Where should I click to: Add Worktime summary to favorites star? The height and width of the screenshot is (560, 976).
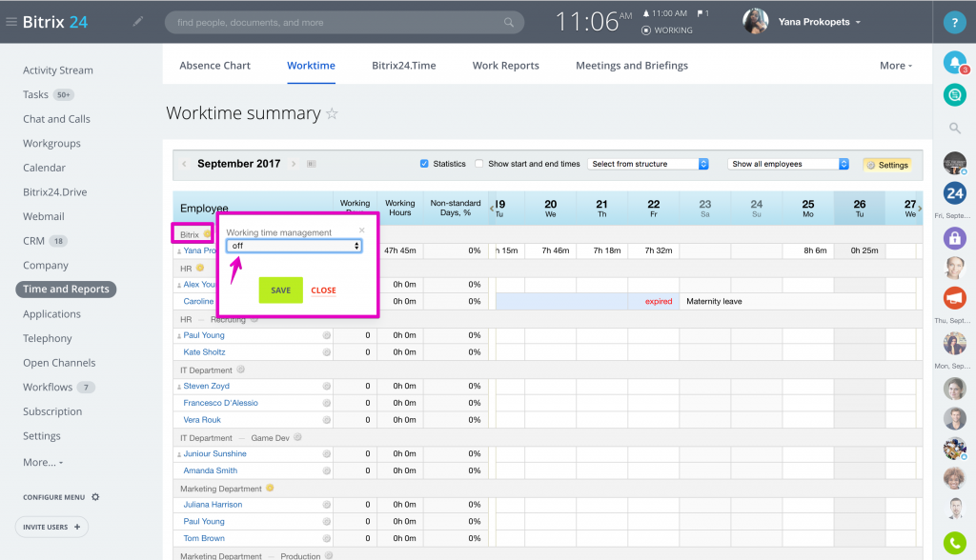(x=332, y=113)
